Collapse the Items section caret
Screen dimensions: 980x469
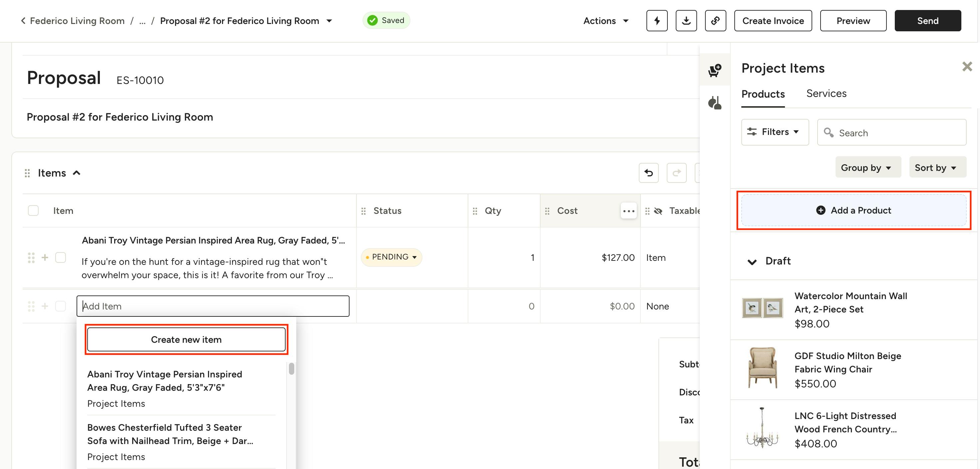[x=77, y=173]
